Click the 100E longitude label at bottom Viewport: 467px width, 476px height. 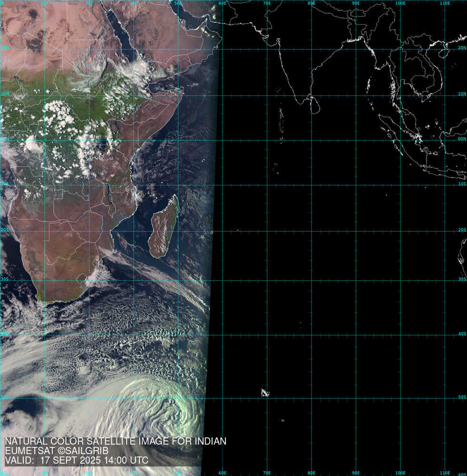(x=400, y=473)
